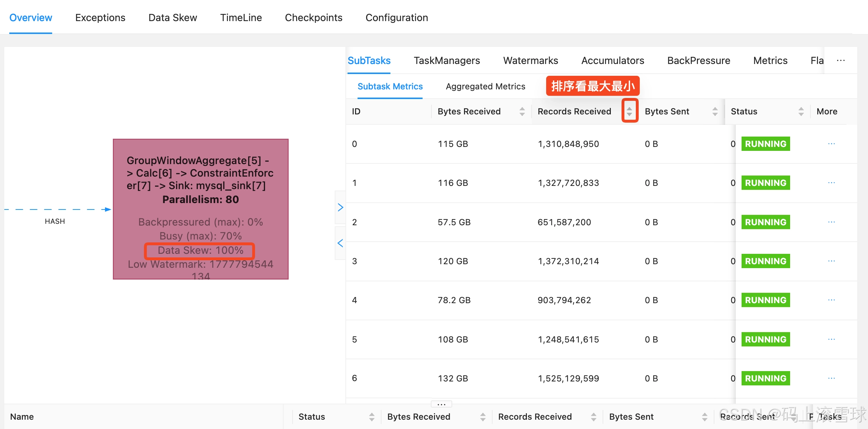
Task: Open more actions for subtask 1
Action: tap(832, 183)
